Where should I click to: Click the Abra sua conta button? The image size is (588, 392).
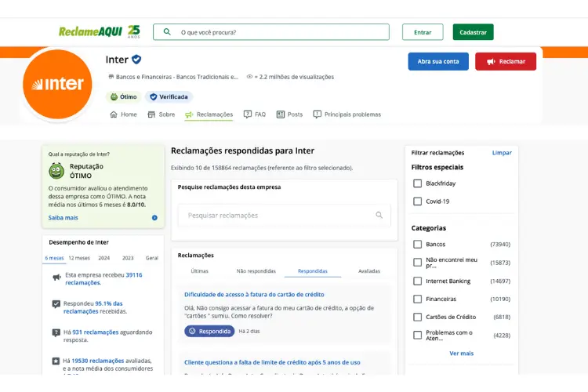pyautogui.click(x=438, y=61)
